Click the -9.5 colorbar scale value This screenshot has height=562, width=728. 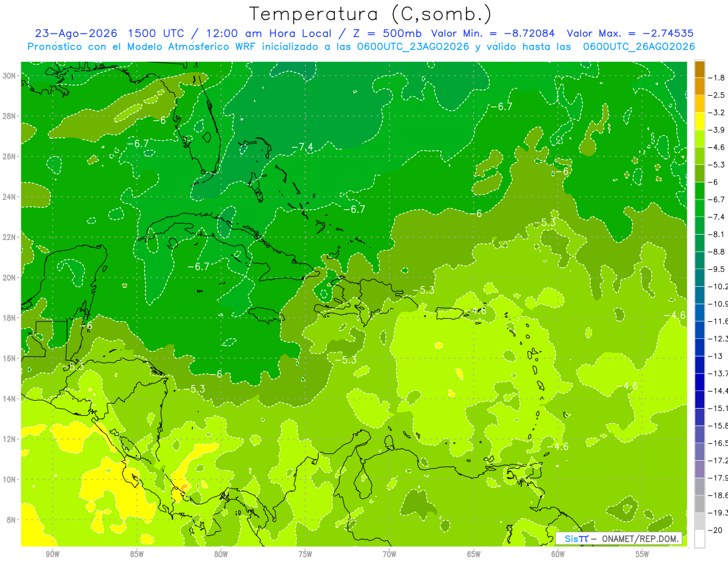716,269
